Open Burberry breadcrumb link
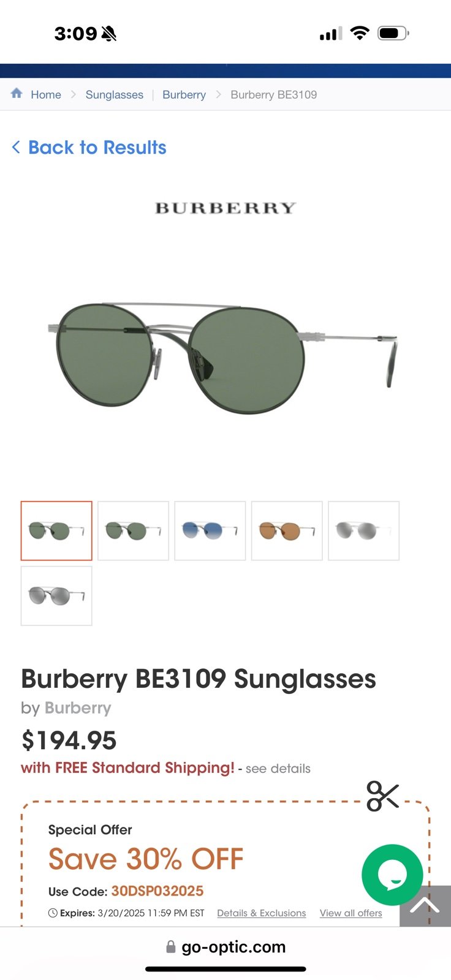 (184, 94)
